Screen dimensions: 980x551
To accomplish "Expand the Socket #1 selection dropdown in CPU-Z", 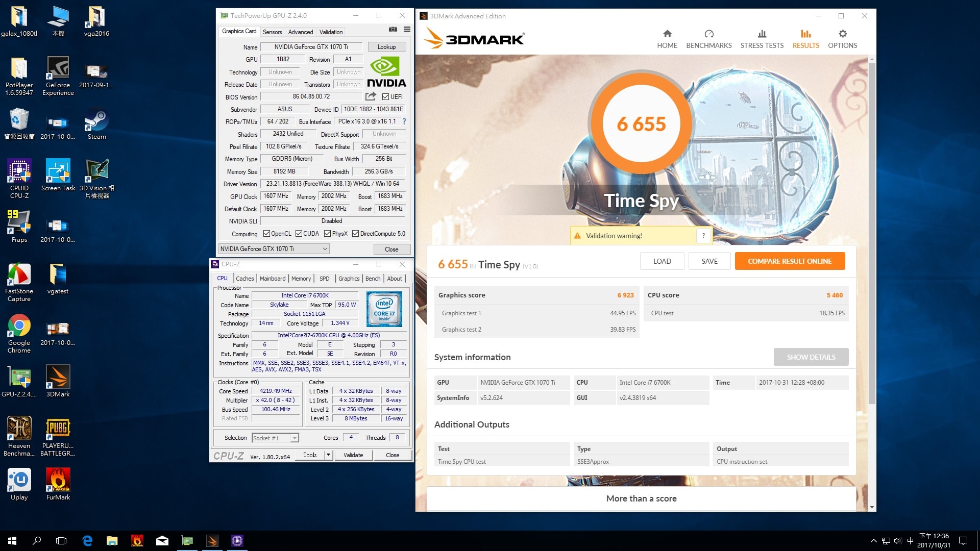I will pyautogui.click(x=295, y=438).
